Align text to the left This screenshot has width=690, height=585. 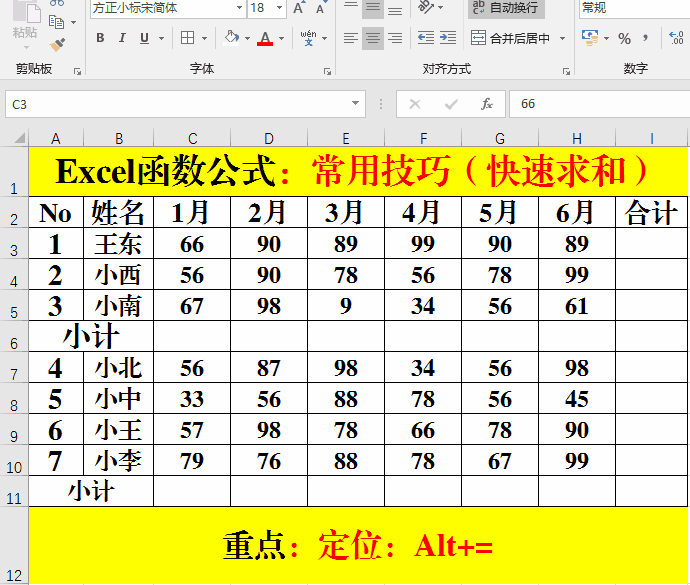click(x=351, y=38)
